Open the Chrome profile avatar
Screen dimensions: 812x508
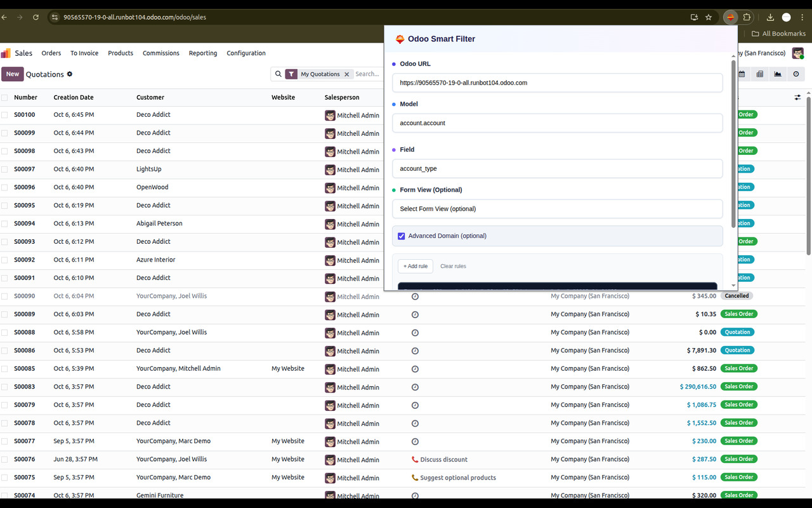[787, 17]
